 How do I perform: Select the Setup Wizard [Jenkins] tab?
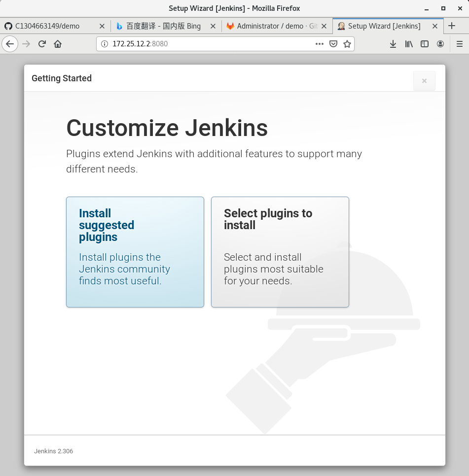coord(388,27)
